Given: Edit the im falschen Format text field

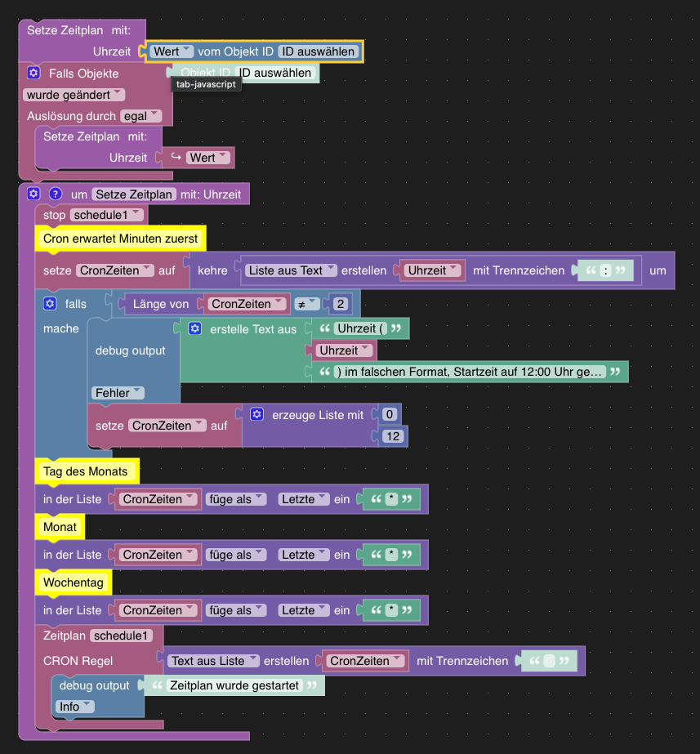Looking at the screenshot, I should click(x=469, y=372).
